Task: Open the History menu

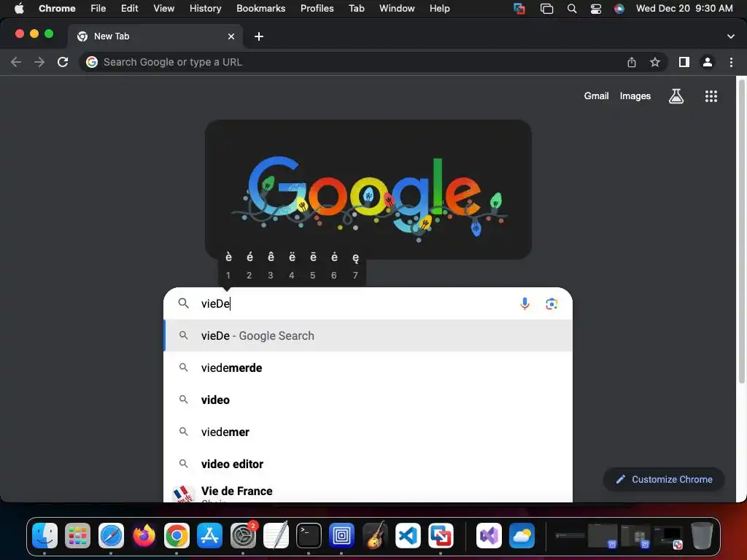Action: tap(205, 9)
